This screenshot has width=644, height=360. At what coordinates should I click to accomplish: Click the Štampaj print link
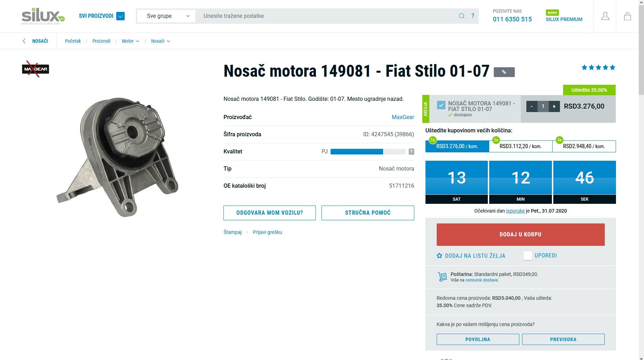tap(233, 232)
